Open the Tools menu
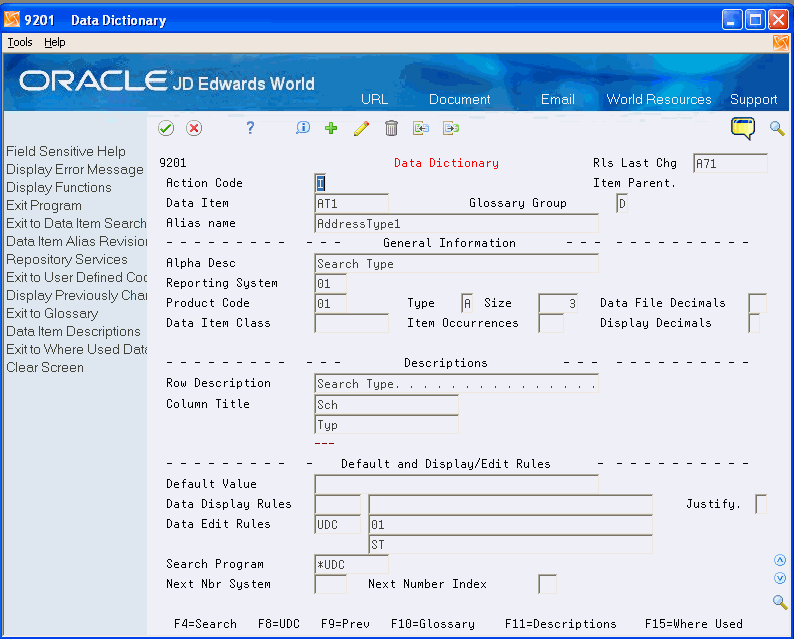794x639 pixels. (x=20, y=43)
